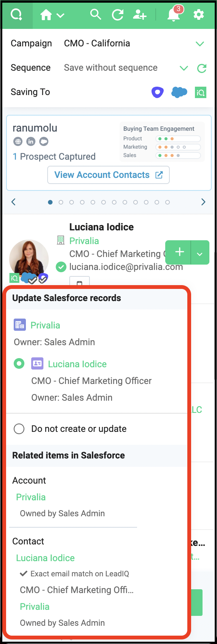Select Do not create or update
Screen dimensions: 217x644
point(19,429)
